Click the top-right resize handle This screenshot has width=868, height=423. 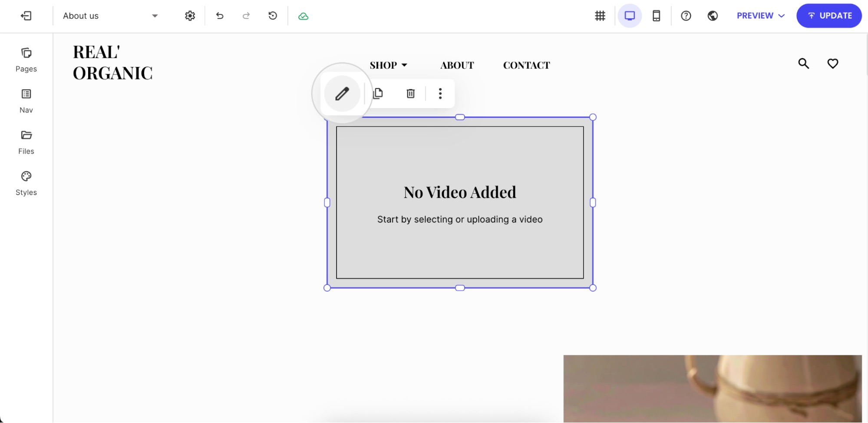coord(593,117)
